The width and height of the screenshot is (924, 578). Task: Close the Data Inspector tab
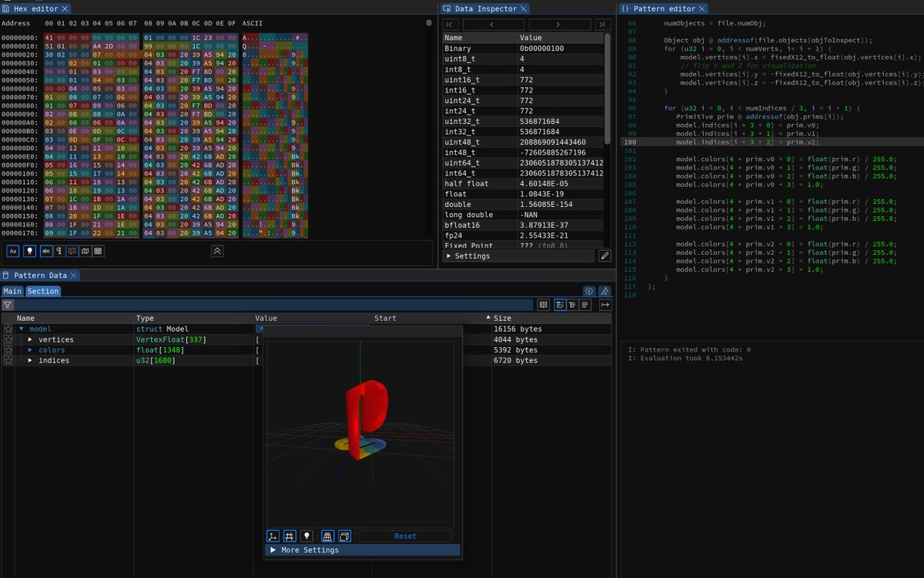coord(524,8)
